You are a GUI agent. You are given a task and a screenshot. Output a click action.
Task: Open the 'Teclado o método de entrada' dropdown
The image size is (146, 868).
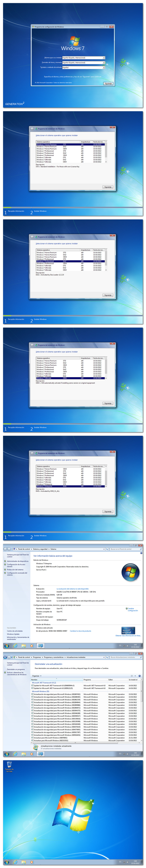[x=84, y=67]
